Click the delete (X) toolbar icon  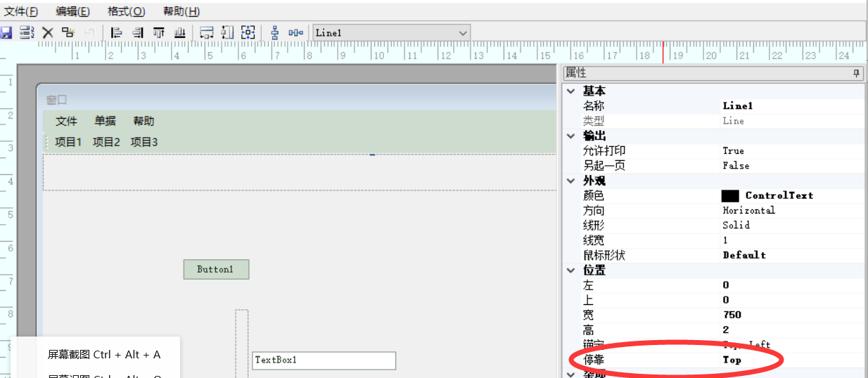(48, 32)
